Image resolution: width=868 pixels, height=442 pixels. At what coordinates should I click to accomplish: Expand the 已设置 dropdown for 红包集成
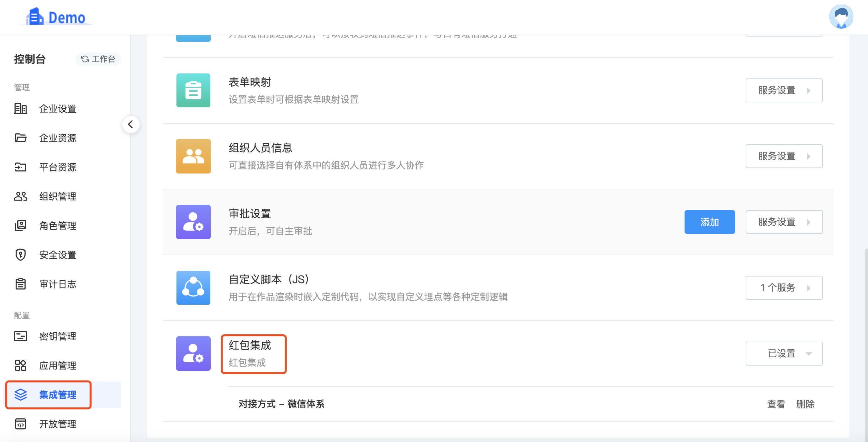point(784,353)
